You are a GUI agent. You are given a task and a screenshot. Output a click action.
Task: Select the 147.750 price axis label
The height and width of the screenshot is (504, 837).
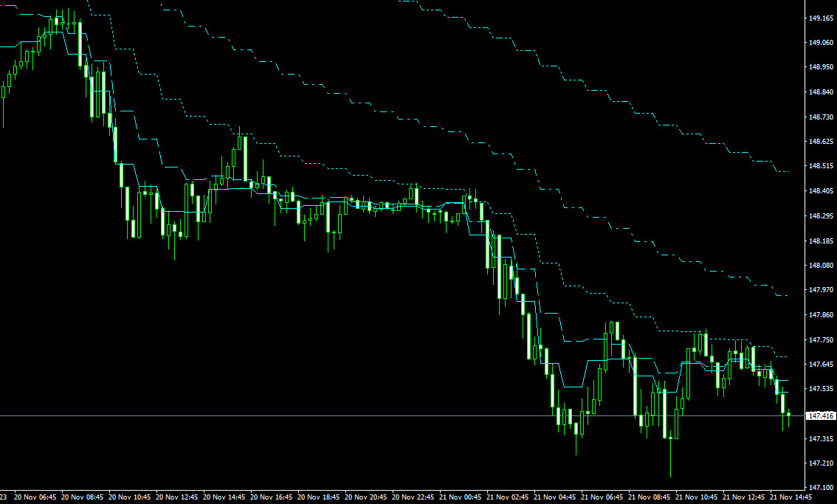click(821, 340)
